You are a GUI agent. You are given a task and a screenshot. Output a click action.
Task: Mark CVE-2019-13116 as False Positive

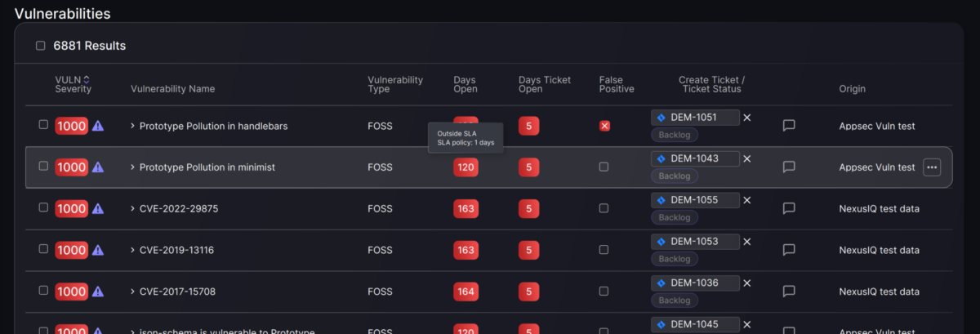604,250
